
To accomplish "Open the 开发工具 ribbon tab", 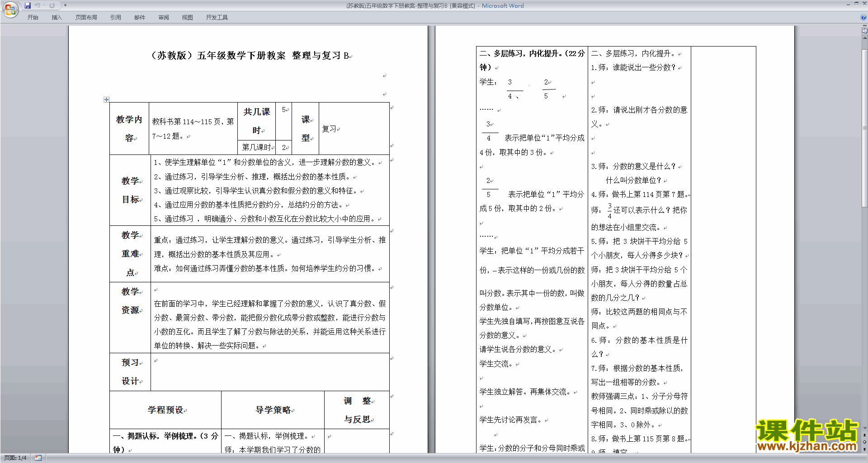I will tap(217, 18).
